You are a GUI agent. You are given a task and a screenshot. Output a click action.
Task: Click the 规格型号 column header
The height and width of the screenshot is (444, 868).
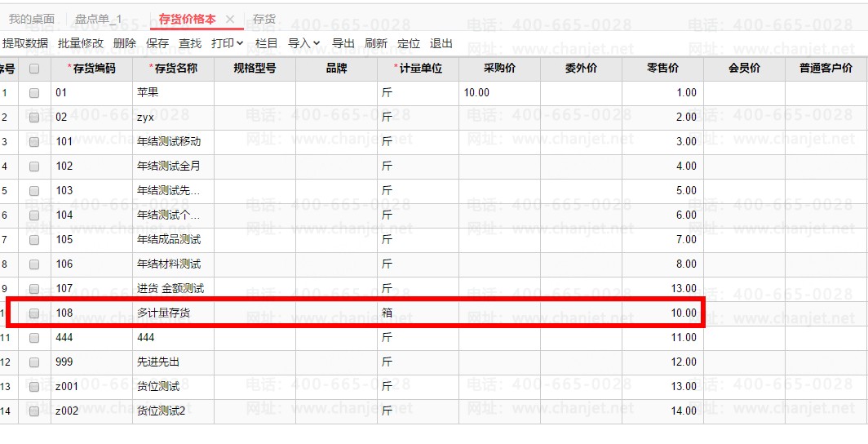point(255,69)
